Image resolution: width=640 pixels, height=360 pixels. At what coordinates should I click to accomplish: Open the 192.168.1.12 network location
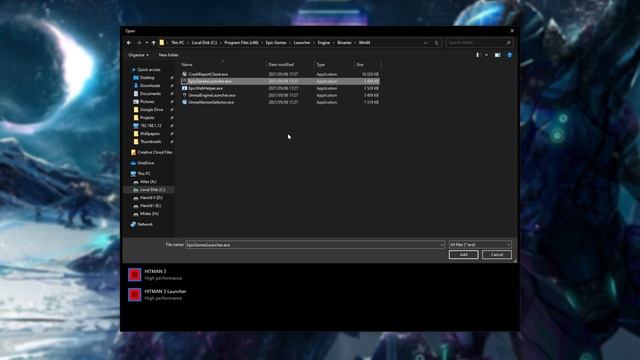[151, 126]
